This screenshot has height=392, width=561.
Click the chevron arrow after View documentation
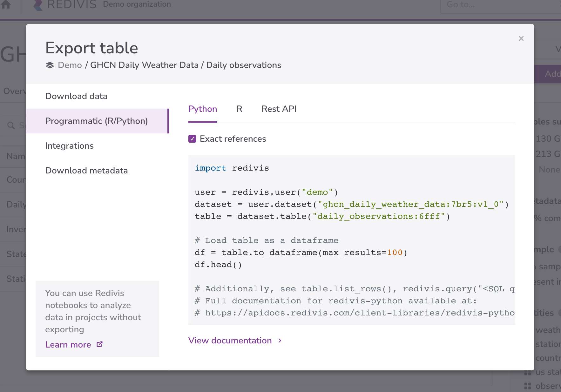[280, 341]
